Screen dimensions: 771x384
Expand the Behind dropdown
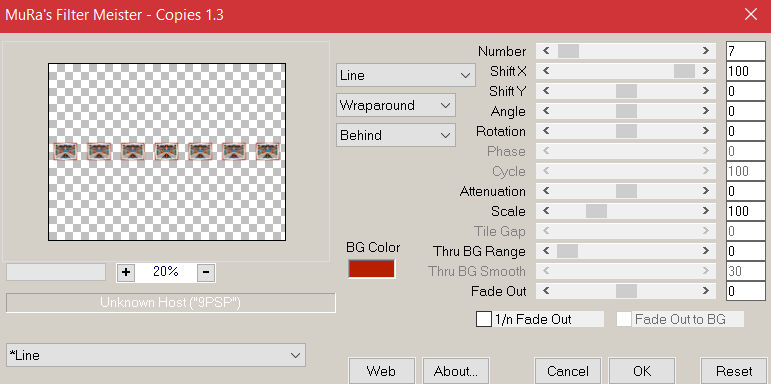click(x=396, y=135)
